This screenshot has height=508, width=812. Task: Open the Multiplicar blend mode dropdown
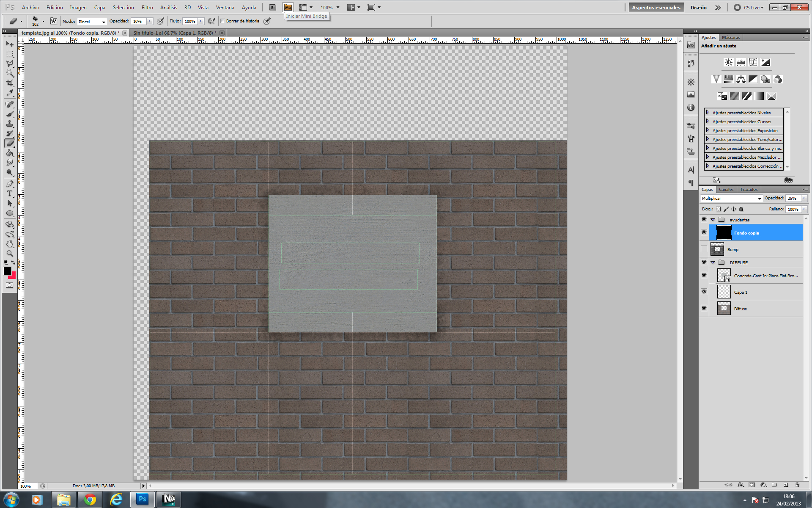(731, 198)
